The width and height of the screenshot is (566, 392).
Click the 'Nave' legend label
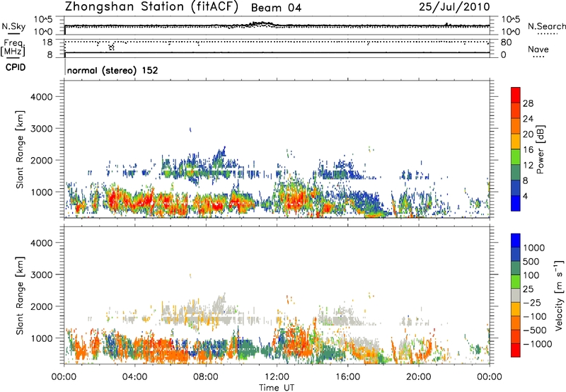tap(538, 50)
